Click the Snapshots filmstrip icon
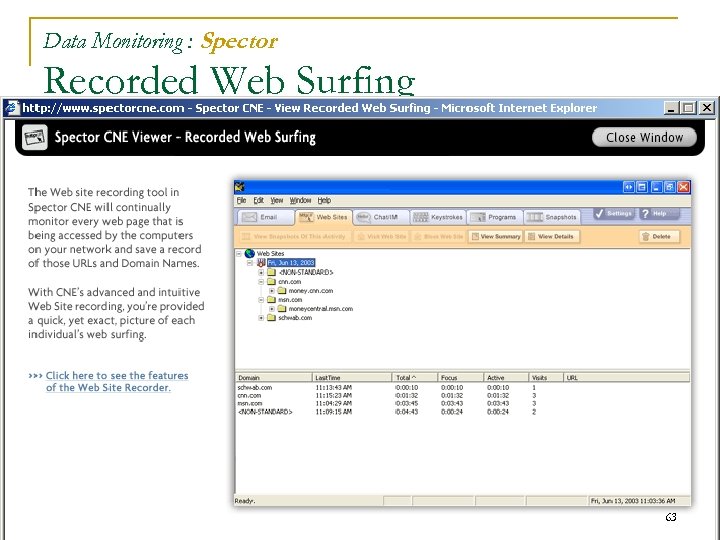The image size is (720, 540). point(534,217)
